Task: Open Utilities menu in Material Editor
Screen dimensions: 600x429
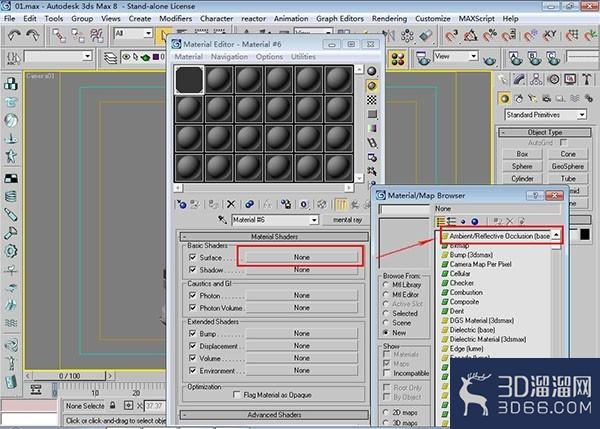Action: pos(303,57)
